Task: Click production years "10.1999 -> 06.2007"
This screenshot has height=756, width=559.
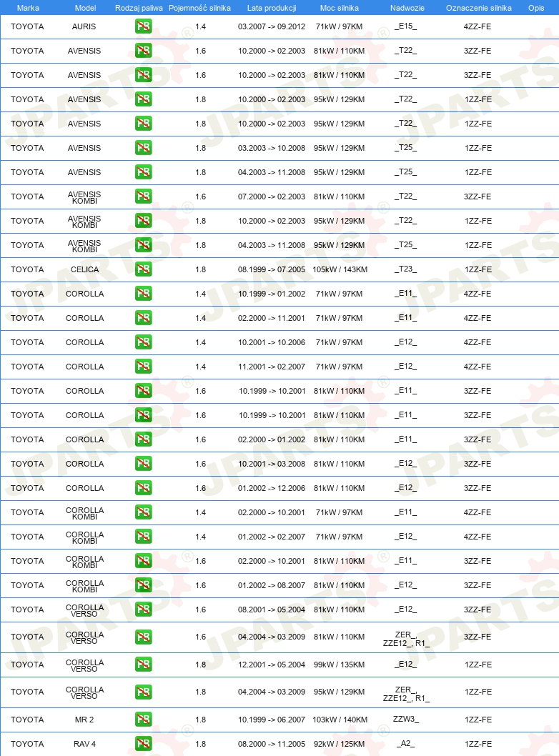Action: click(x=272, y=720)
